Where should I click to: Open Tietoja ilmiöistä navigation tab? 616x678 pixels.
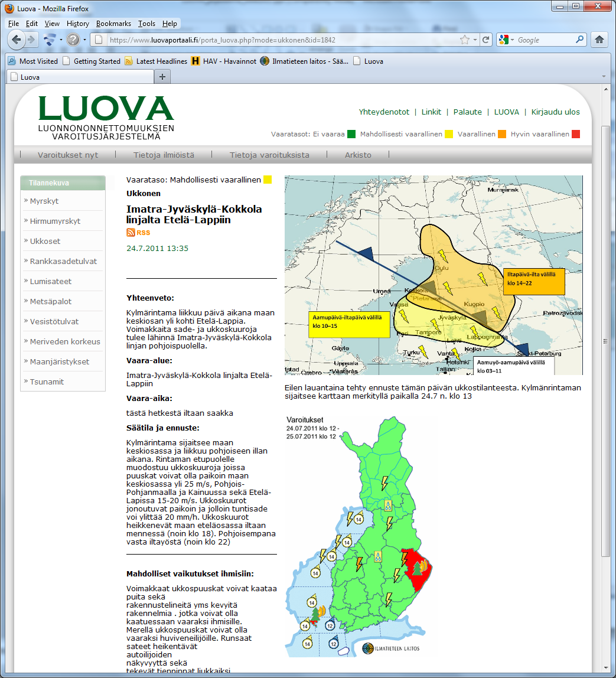(164, 155)
